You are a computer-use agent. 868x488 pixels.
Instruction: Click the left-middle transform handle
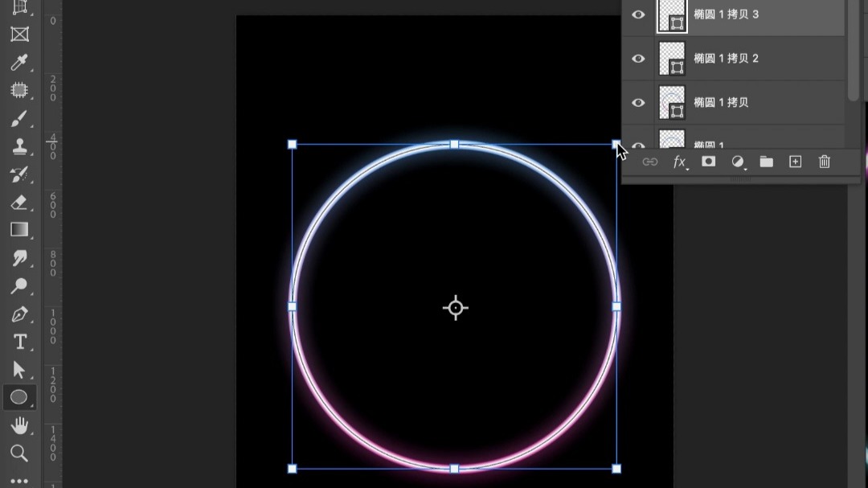click(293, 307)
